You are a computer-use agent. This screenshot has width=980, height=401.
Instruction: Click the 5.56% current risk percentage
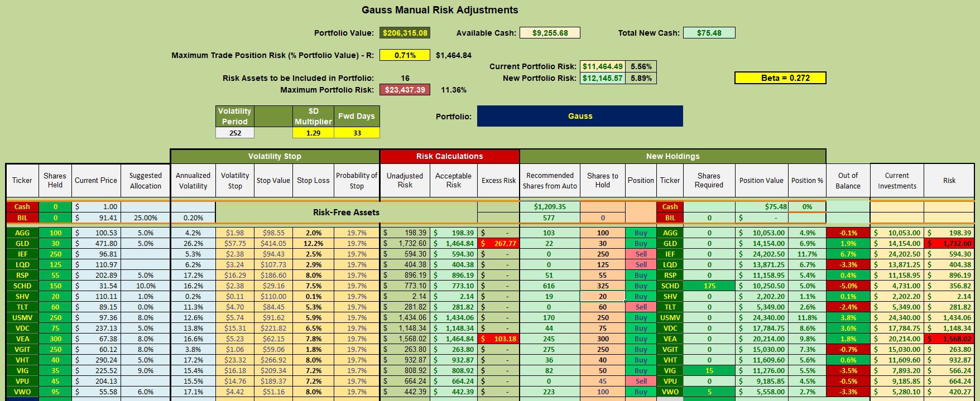click(641, 66)
